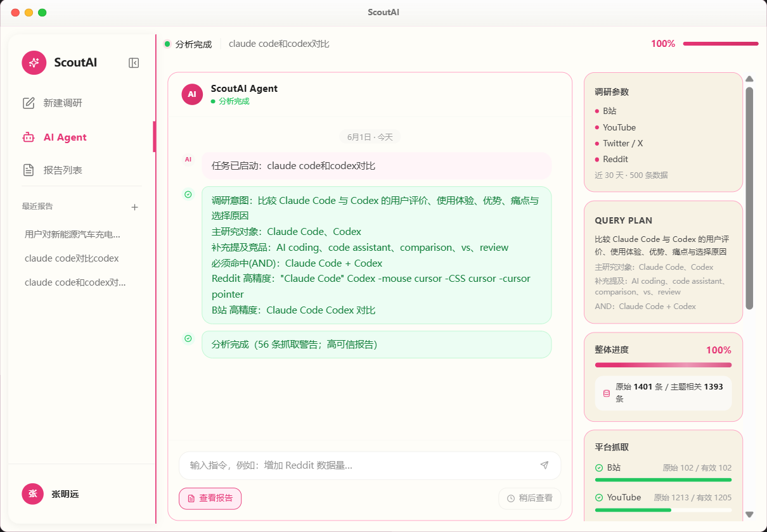Image resolution: width=767 pixels, height=532 pixels.
Task: Click the green check icon beside YouTube platform
Action: [599, 498]
